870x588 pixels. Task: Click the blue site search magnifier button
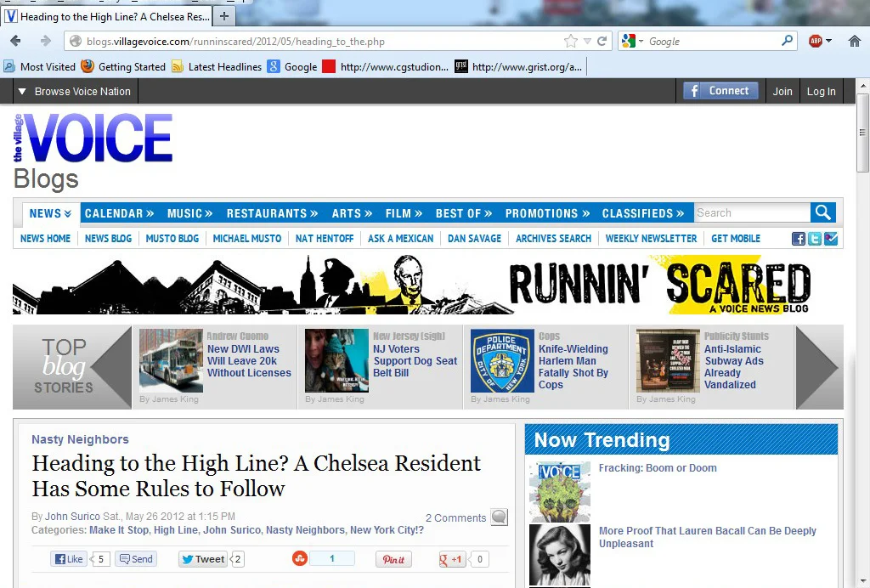822,212
